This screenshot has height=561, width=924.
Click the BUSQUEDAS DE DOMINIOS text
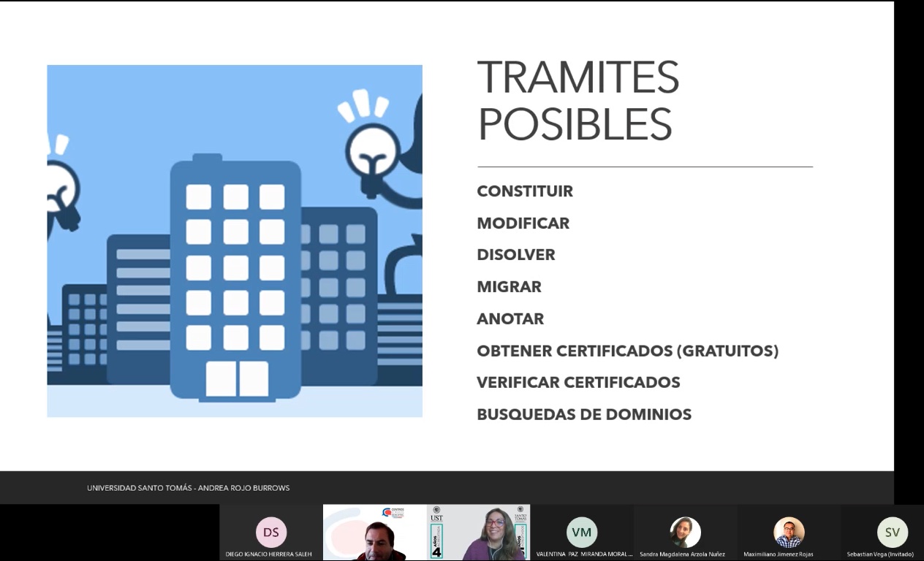[x=584, y=415]
